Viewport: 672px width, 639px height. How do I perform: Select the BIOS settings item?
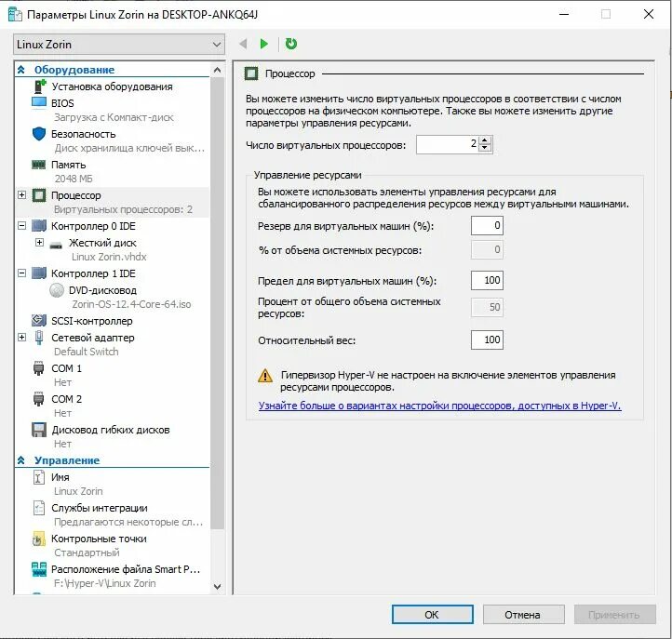[x=62, y=103]
